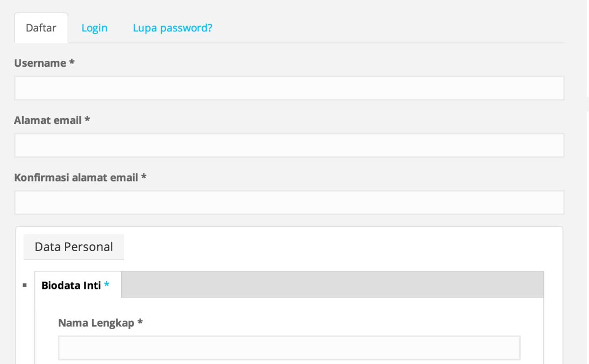
Task: Click the required asterisk after Username
Action: click(72, 63)
